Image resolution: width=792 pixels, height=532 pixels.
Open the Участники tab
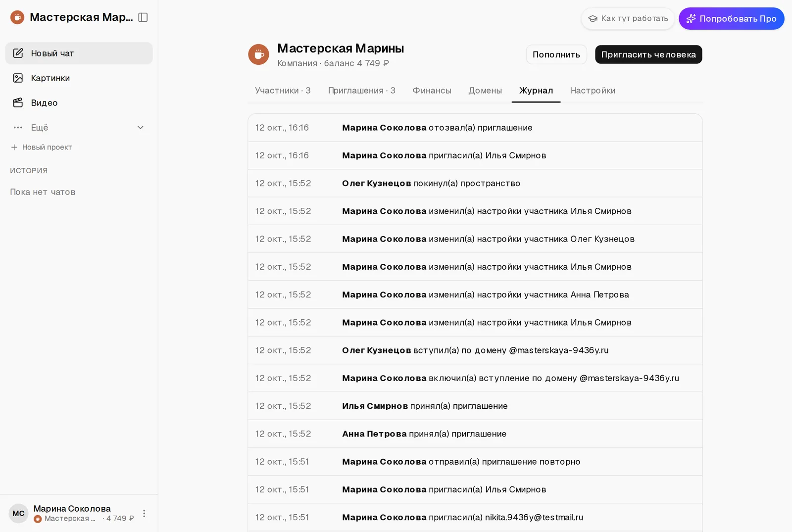click(283, 91)
